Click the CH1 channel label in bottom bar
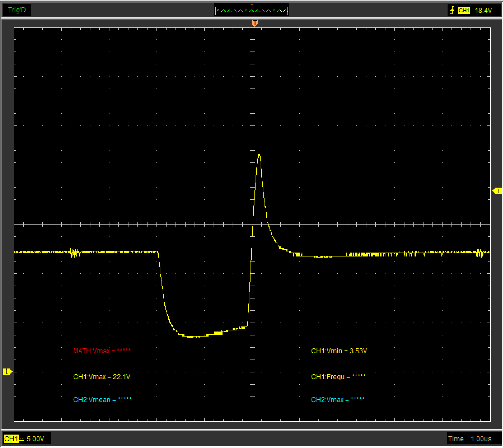The image size is (503, 448). pyautogui.click(x=11, y=439)
